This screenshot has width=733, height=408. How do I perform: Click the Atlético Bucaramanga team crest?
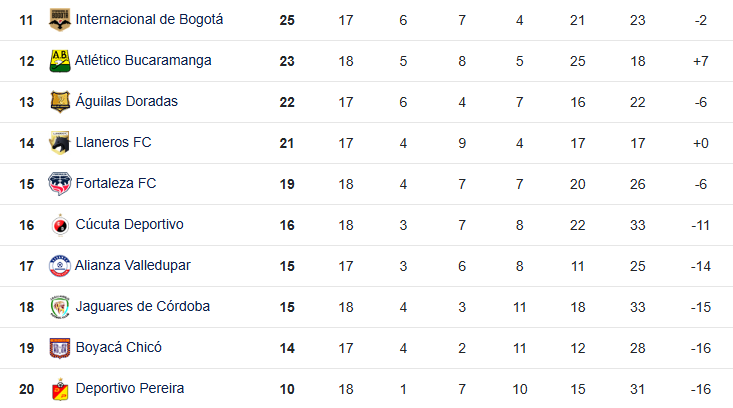pos(60,60)
